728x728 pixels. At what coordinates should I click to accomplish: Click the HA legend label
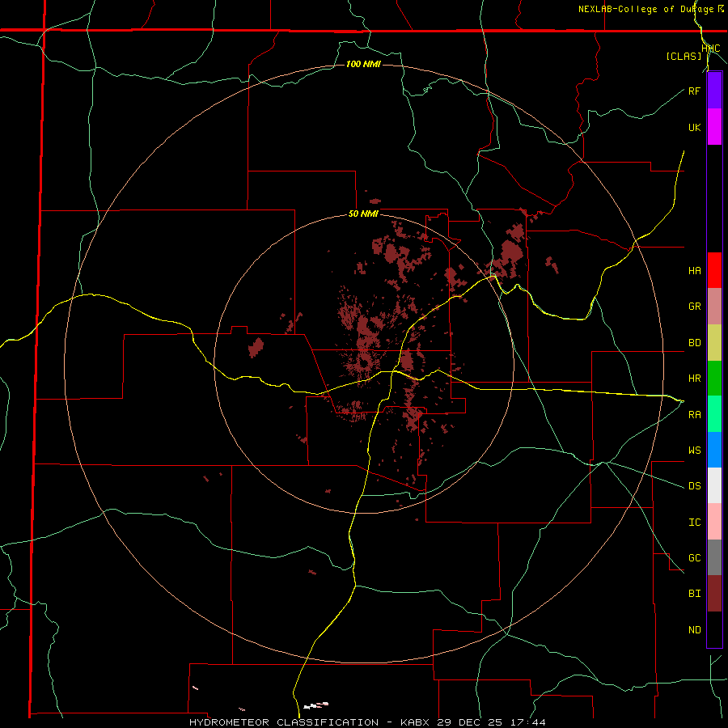[x=695, y=271]
